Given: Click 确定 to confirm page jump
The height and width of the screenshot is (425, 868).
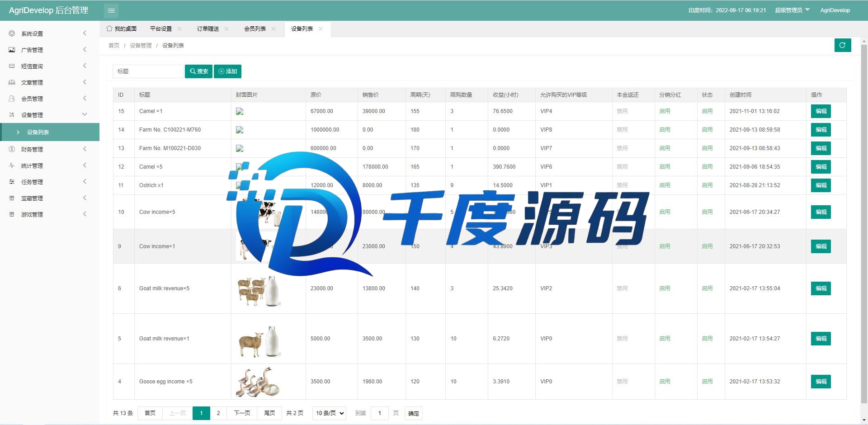Looking at the screenshot, I should (x=414, y=413).
